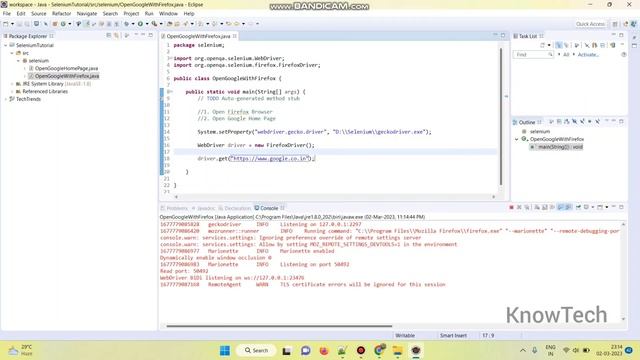Click the New file toolbar icon
This screenshot has width=640, height=360.
5,24
